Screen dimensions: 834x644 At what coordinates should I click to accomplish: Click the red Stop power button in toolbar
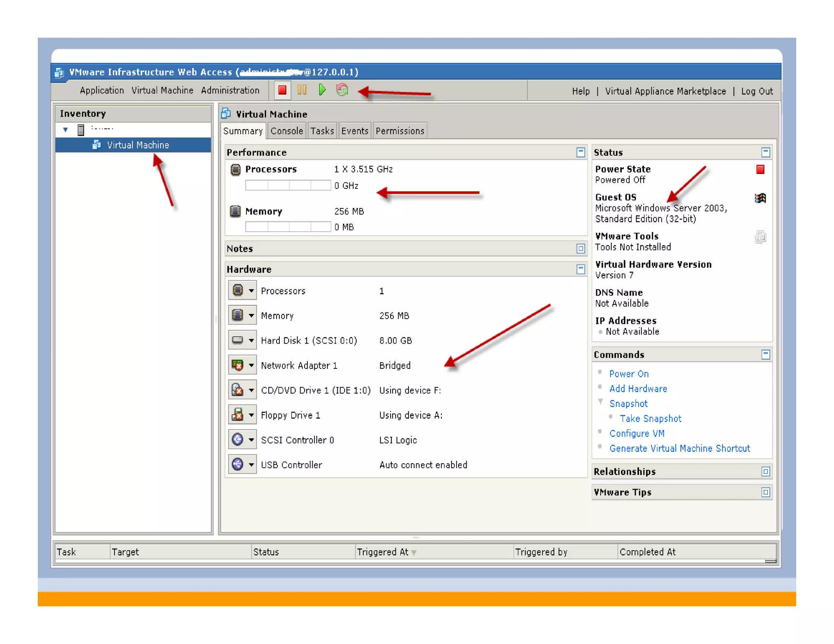coord(282,90)
